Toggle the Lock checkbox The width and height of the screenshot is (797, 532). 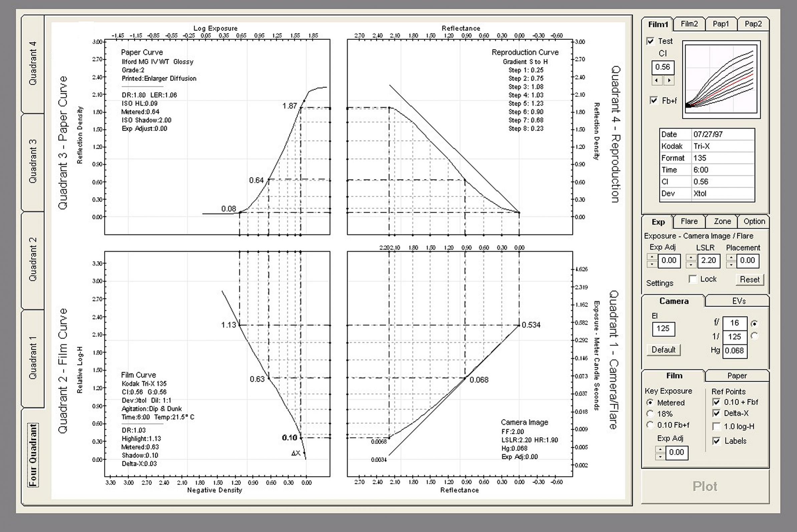tap(693, 279)
